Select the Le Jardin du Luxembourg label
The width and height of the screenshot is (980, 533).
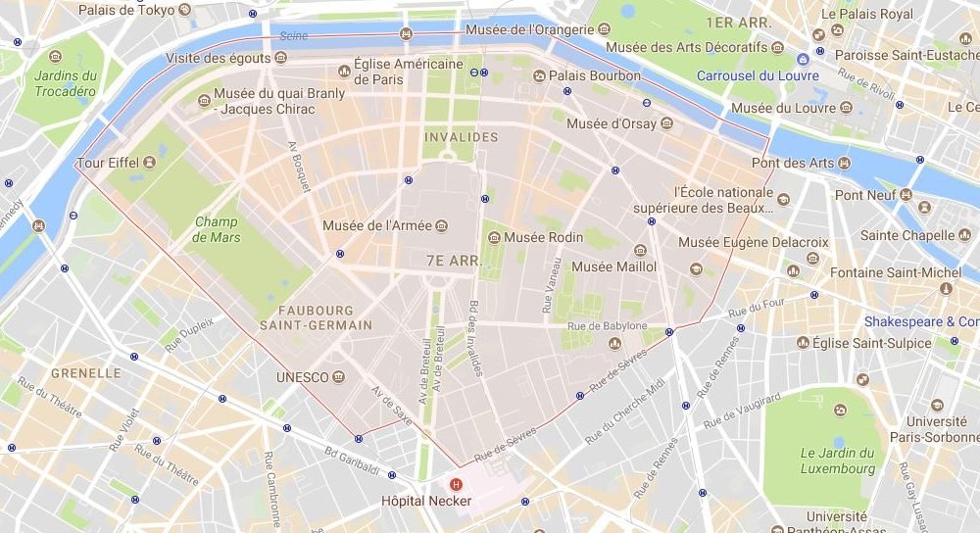(838, 460)
